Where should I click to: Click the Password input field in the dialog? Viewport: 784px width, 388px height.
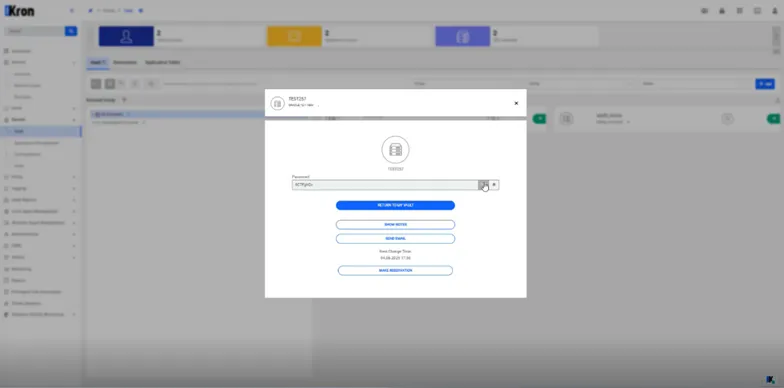[385, 185]
